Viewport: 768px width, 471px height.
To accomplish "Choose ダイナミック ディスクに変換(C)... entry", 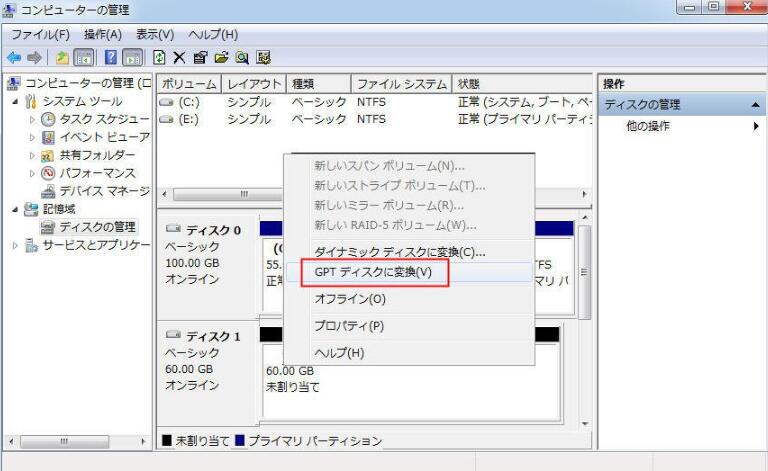I will 400,252.
